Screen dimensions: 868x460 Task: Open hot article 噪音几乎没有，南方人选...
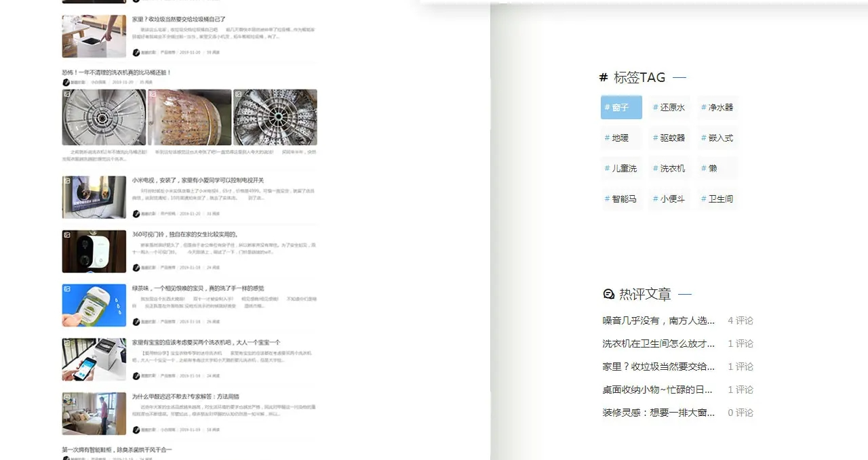pyautogui.click(x=658, y=320)
